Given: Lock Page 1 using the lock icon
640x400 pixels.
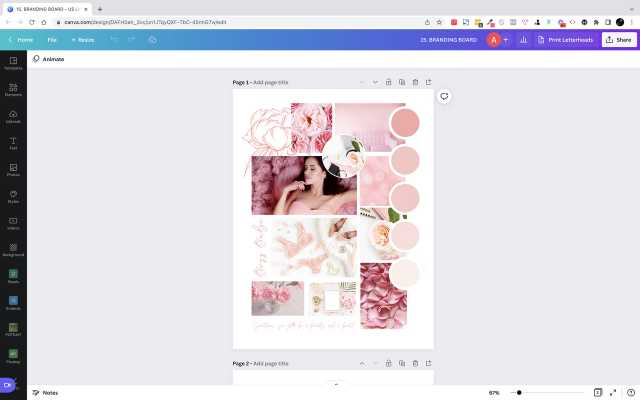Looking at the screenshot, I should (388, 82).
